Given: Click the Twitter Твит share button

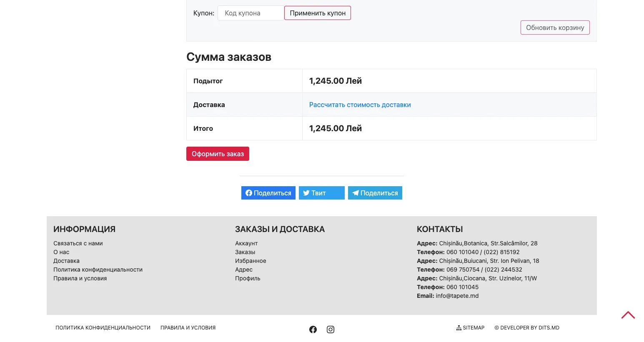Looking at the screenshot, I should pos(322,193).
